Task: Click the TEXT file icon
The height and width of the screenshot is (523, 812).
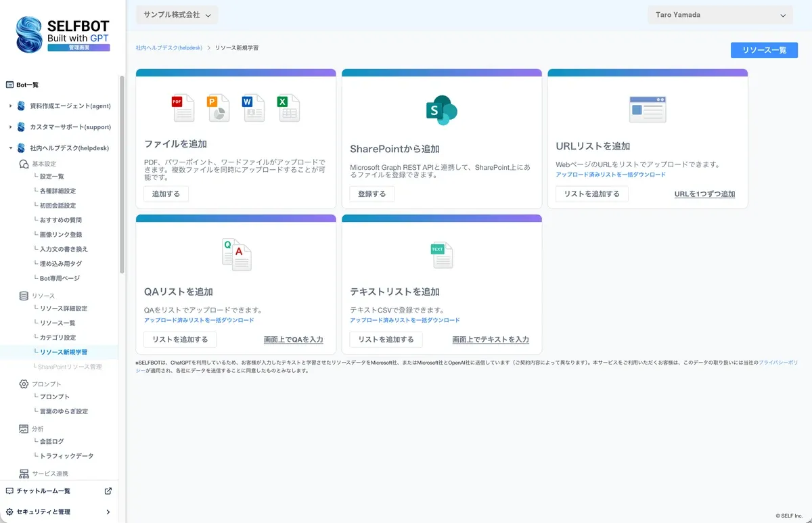Action: [442, 256]
